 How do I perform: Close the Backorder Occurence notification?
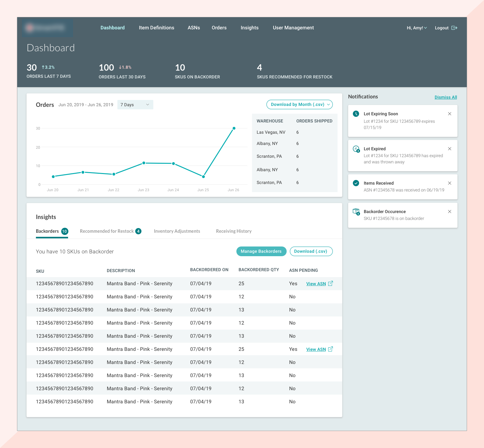pyautogui.click(x=450, y=212)
